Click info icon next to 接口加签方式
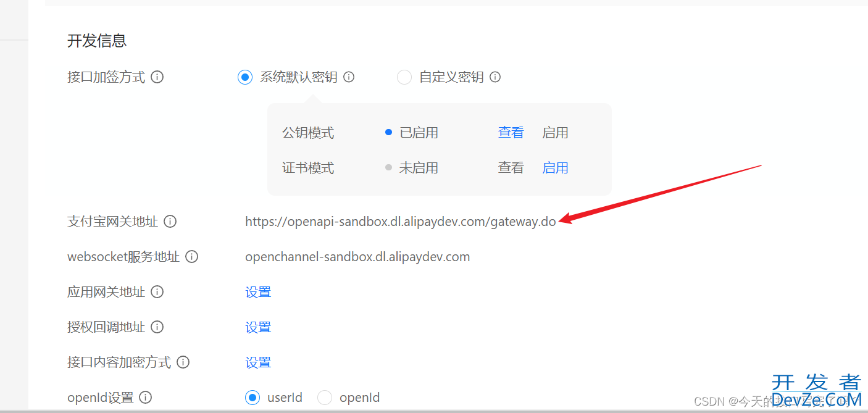The width and height of the screenshot is (868, 413). pyautogui.click(x=157, y=77)
